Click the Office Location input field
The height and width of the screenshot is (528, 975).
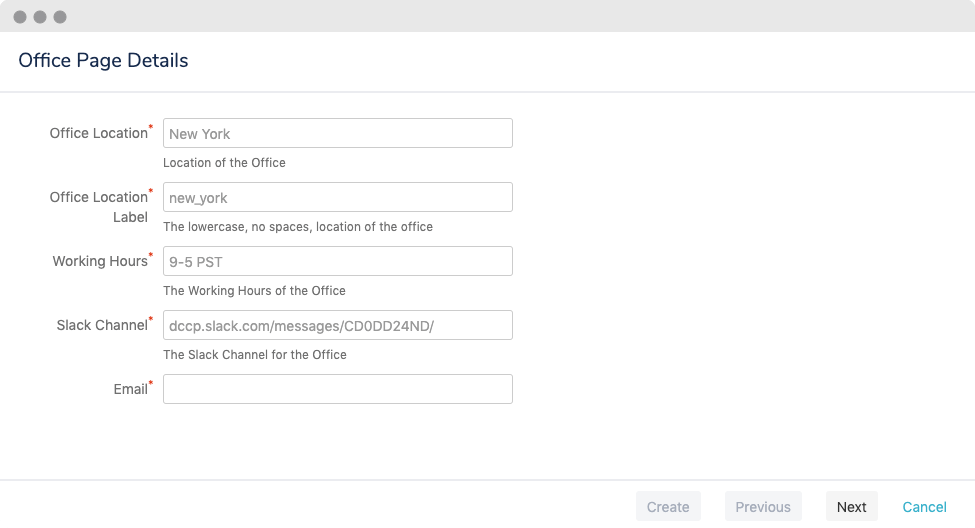[x=338, y=133]
